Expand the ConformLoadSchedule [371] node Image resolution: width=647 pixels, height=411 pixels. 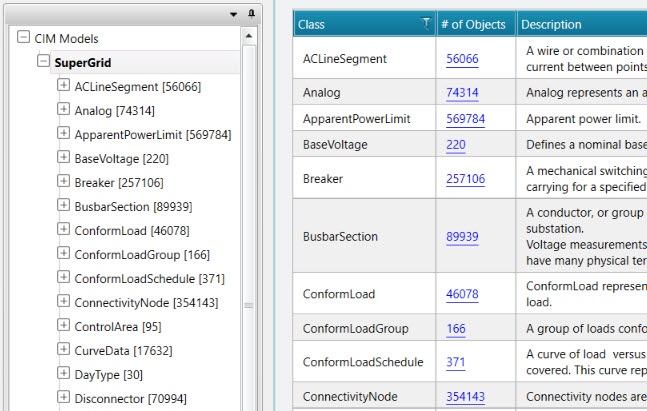coord(63,276)
